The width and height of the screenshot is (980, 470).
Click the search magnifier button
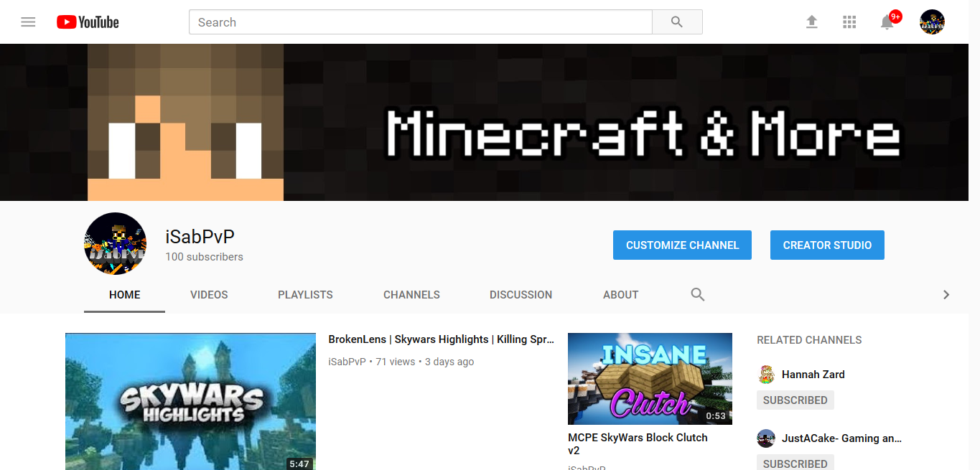pos(677,22)
